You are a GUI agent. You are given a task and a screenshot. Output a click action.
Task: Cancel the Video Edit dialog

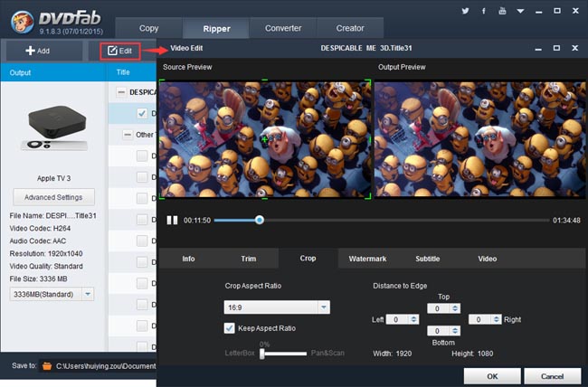(552, 376)
